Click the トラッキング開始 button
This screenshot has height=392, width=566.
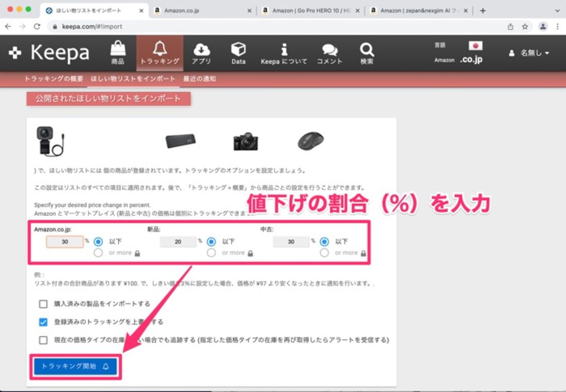click(x=76, y=366)
